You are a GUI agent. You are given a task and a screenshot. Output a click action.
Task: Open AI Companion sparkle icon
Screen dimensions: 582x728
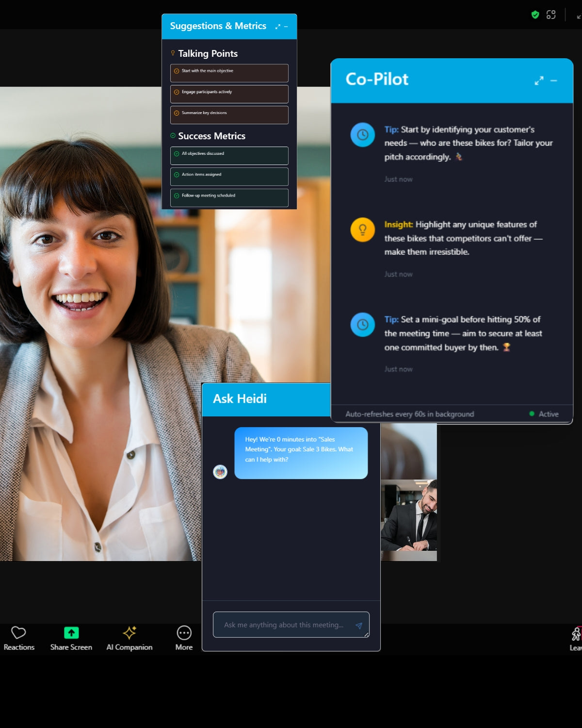[x=129, y=633]
